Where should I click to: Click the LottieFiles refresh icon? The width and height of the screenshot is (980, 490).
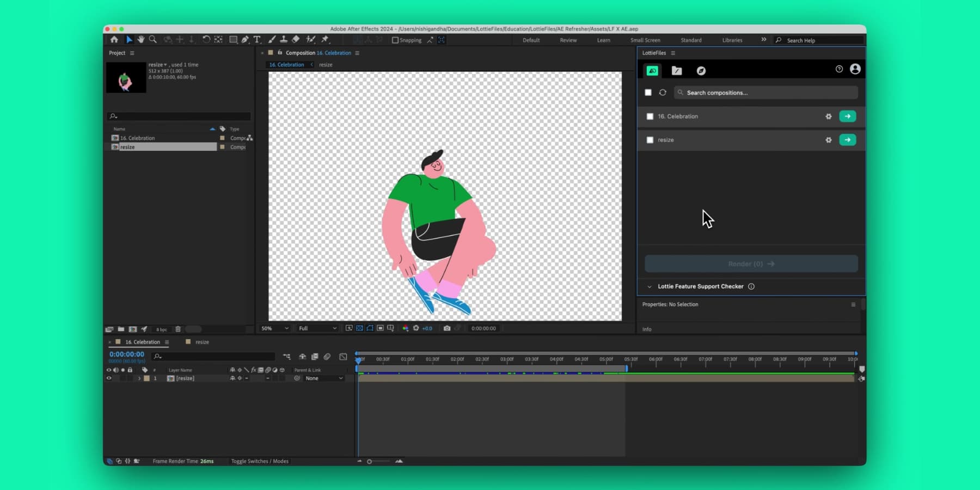tap(663, 93)
